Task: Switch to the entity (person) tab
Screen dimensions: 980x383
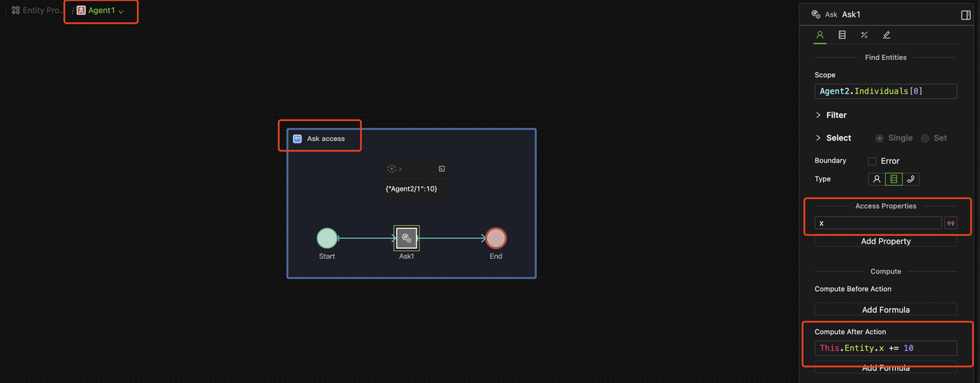Action: click(x=820, y=35)
